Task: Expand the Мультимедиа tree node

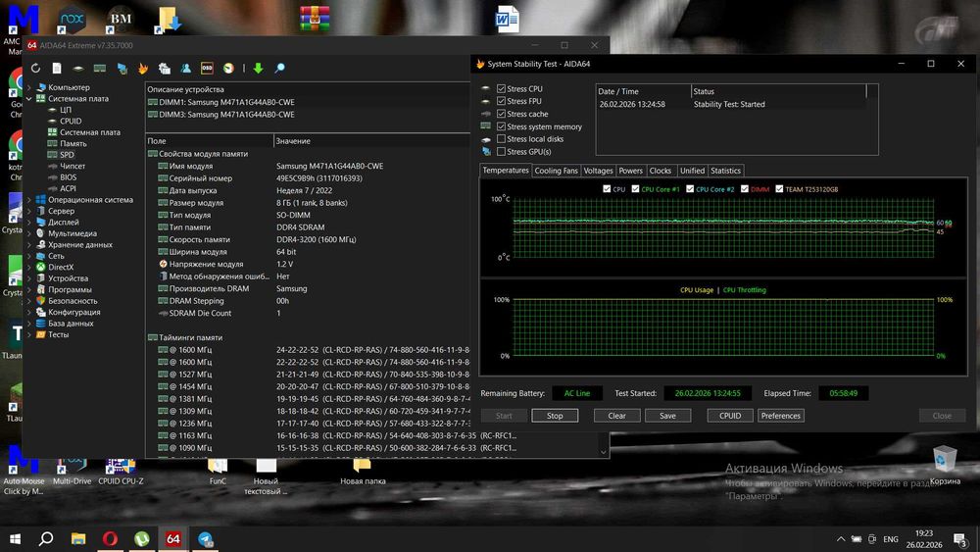Action: (28, 233)
